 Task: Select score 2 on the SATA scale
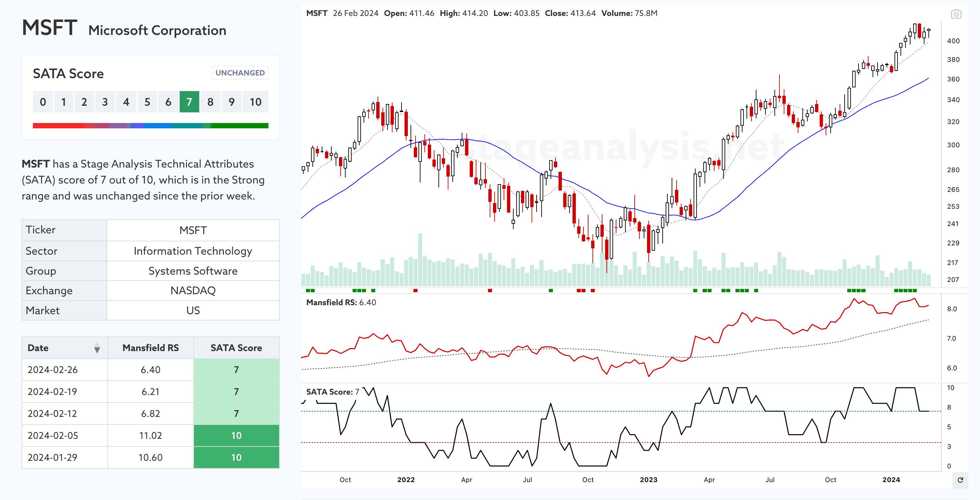tap(84, 102)
